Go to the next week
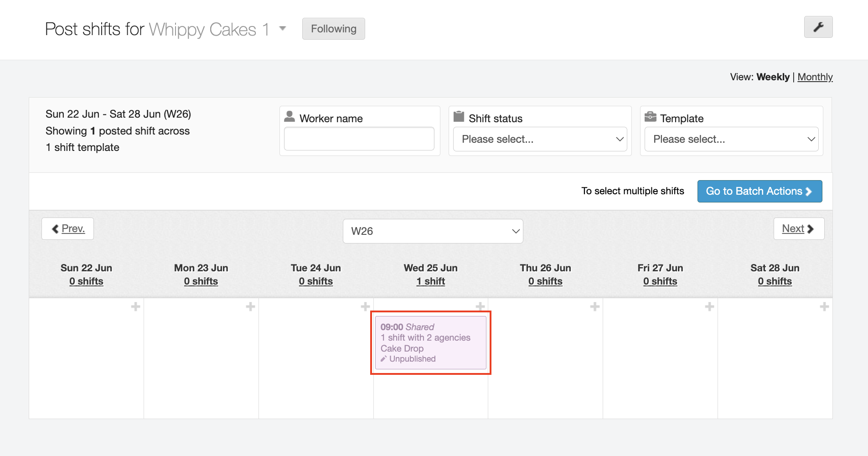The height and width of the screenshot is (456, 868). point(798,228)
